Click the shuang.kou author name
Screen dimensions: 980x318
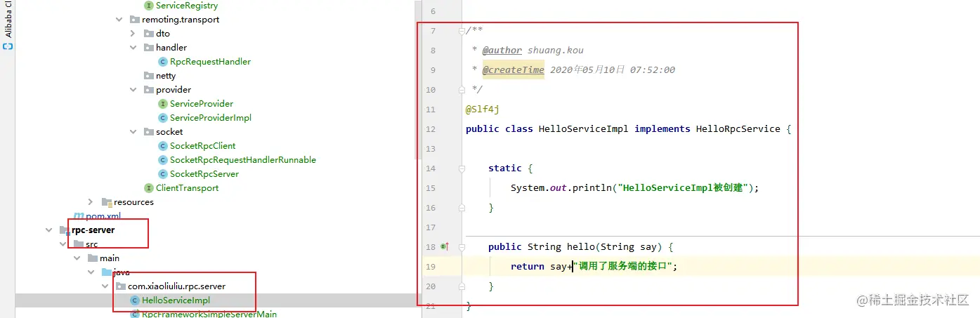[x=556, y=51]
